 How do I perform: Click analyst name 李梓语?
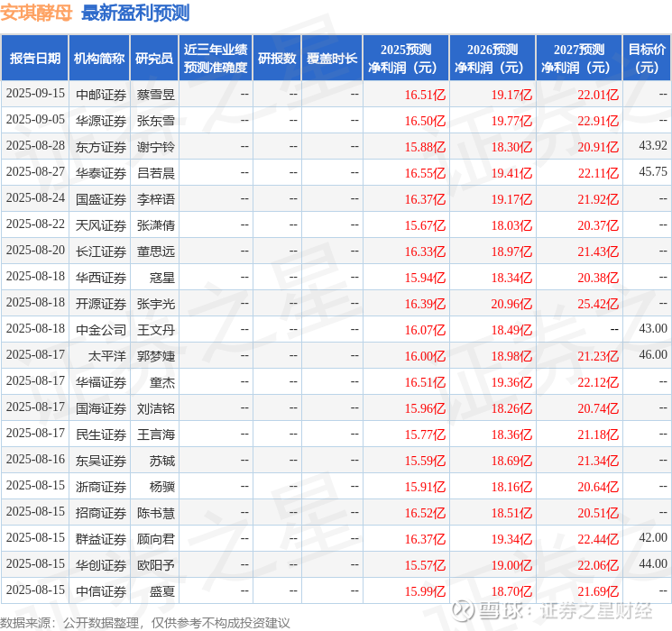pos(155,199)
